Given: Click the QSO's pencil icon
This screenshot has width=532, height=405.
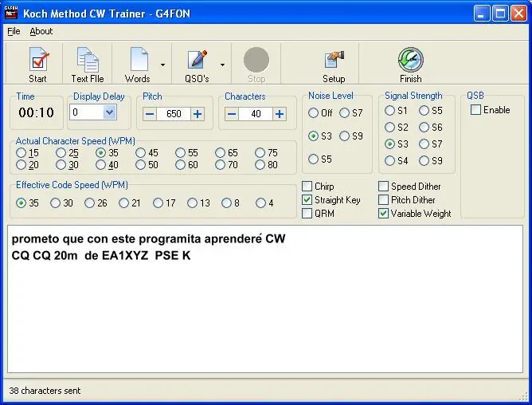Looking at the screenshot, I should tap(198, 59).
